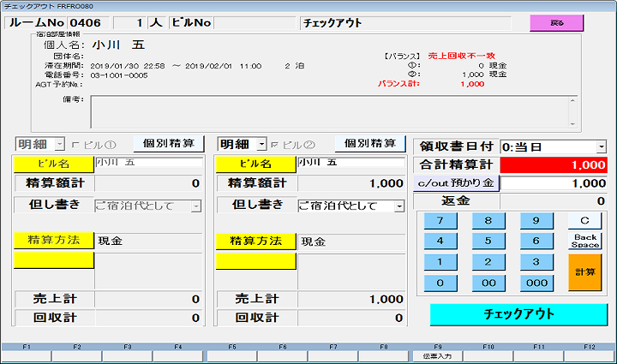Toggle the ビル① checkbox
Image resolution: width=617 pixels, height=364 pixels.
76,145
